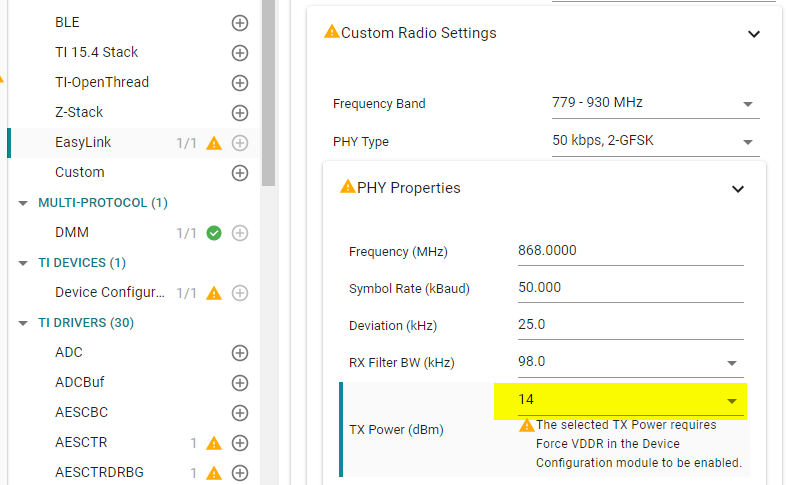The height and width of the screenshot is (485, 789).
Task: Click the EasyLink warning icon
Action: pyautogui.click(x=213, y=143)
